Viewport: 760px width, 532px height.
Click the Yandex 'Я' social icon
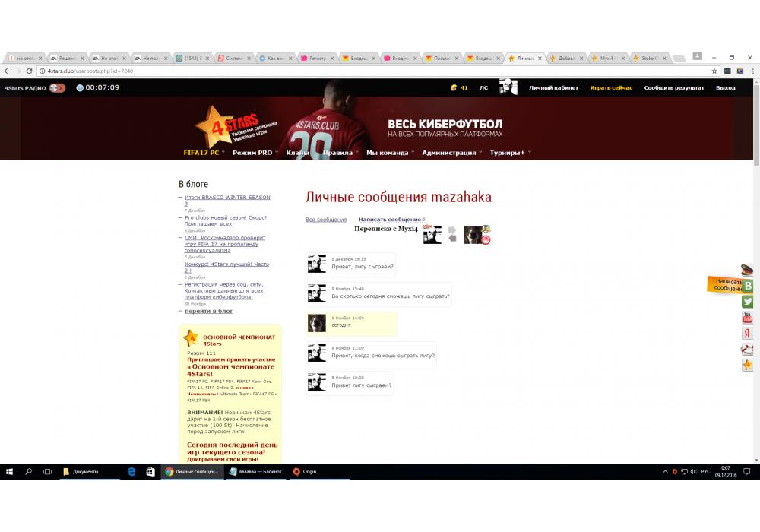(748, 334)
